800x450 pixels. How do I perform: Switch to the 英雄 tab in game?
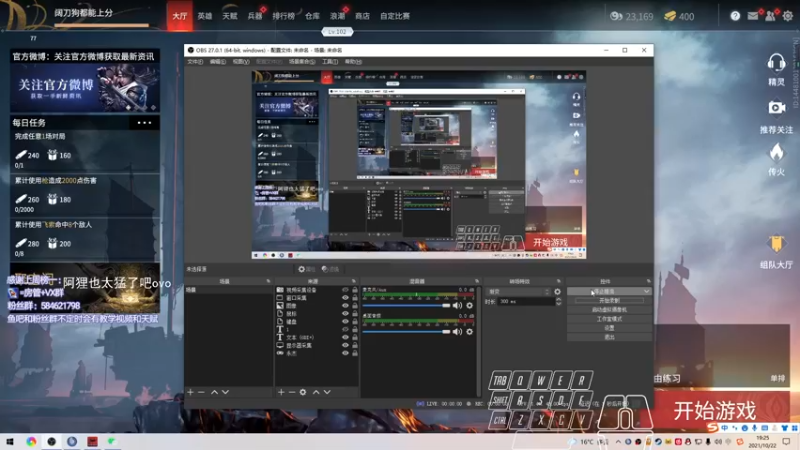(205, 16)
